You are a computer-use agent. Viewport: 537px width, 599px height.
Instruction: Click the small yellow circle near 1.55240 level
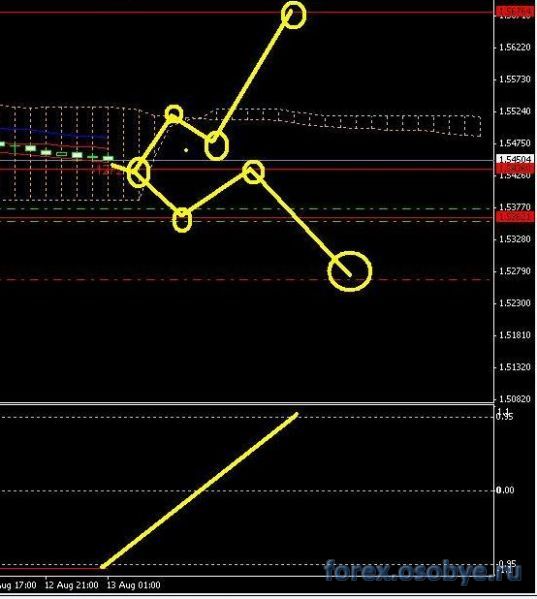point(174,114)
